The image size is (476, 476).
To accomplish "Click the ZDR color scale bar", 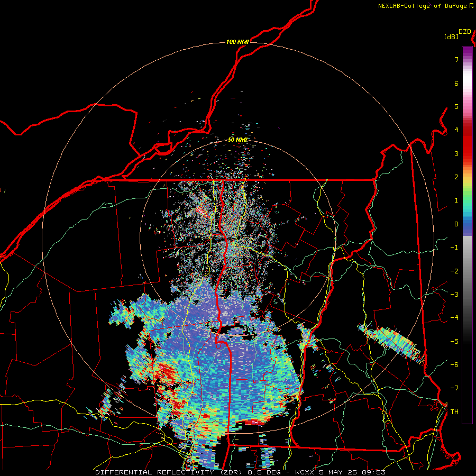I will tap(467, 235).
